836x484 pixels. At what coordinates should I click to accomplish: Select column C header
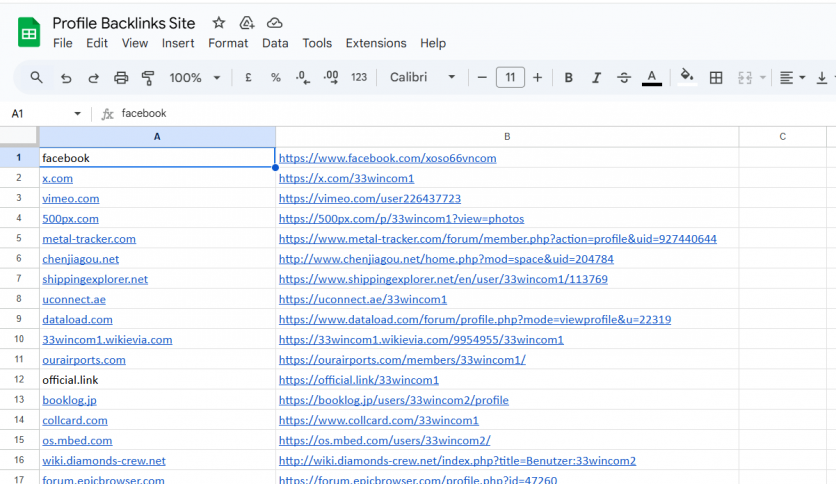pyautogui.click(x=782, y=137)
